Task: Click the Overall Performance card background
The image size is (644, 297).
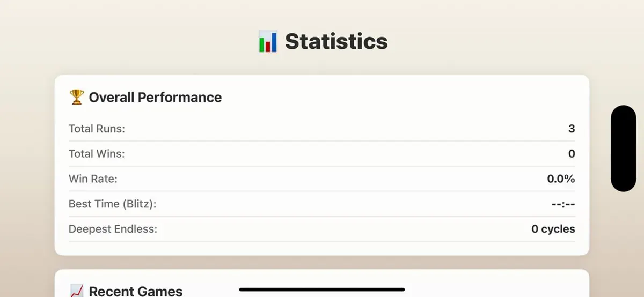Action: [x=322, y=165]
